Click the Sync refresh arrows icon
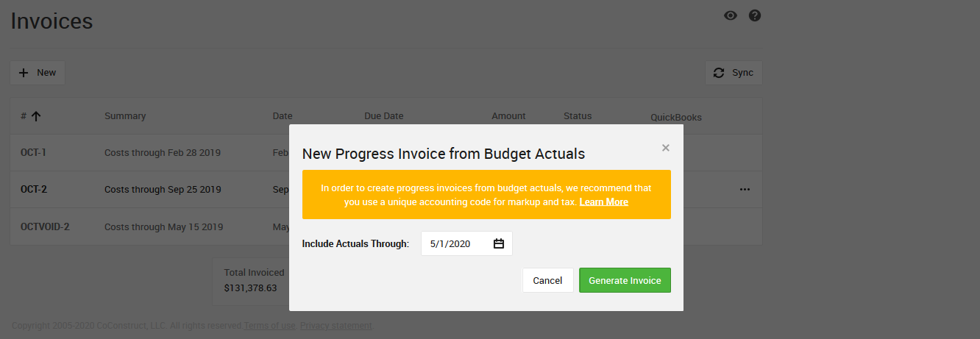Screen dimensions: 980x339 pyautogui.click(x=719, y=73)
